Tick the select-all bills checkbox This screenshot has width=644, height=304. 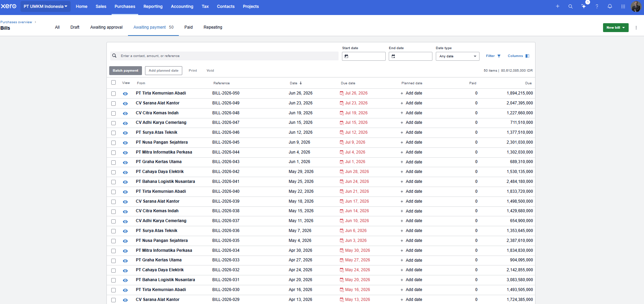[113, 83]
